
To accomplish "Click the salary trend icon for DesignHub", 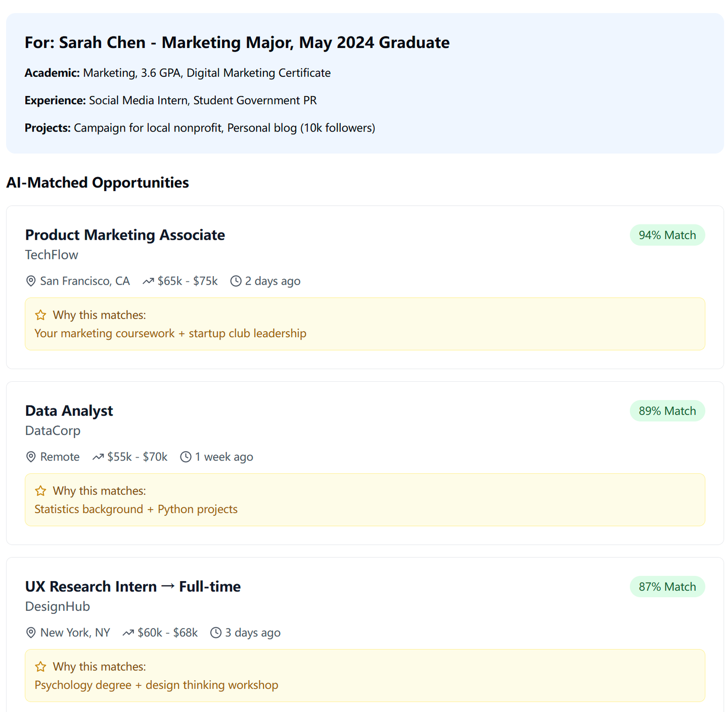I will pyautogui.click(x=128, y=633).
